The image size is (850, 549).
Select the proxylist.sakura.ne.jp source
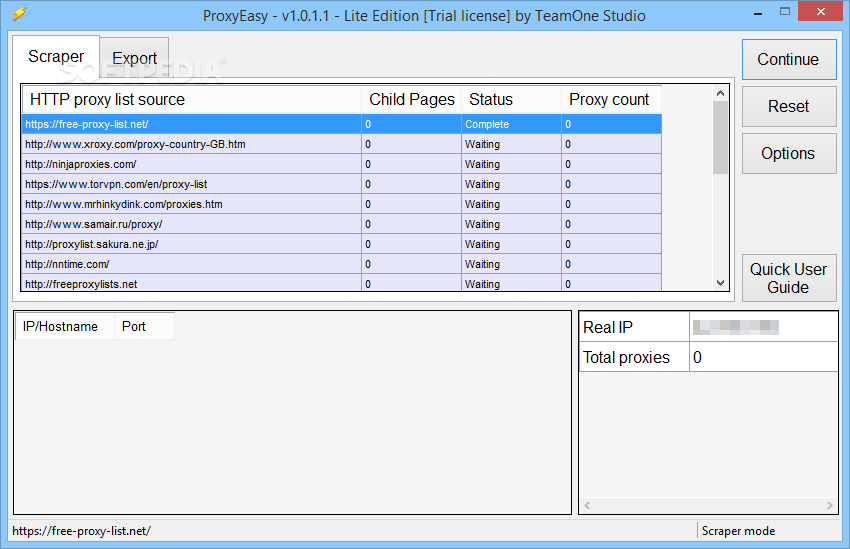point(342,244)
